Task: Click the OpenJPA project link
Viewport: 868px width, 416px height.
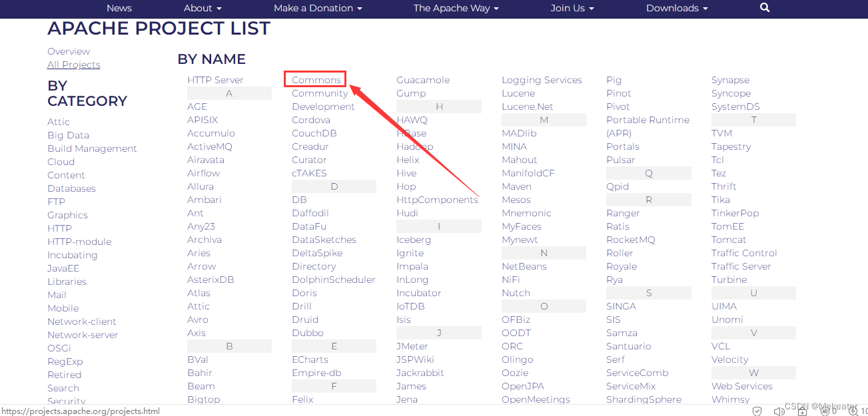Action: [x=523, y=386]
